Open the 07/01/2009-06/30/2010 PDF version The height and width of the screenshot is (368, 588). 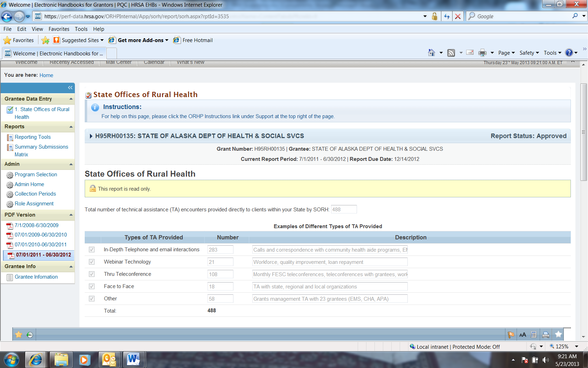(x=41, y=235)
